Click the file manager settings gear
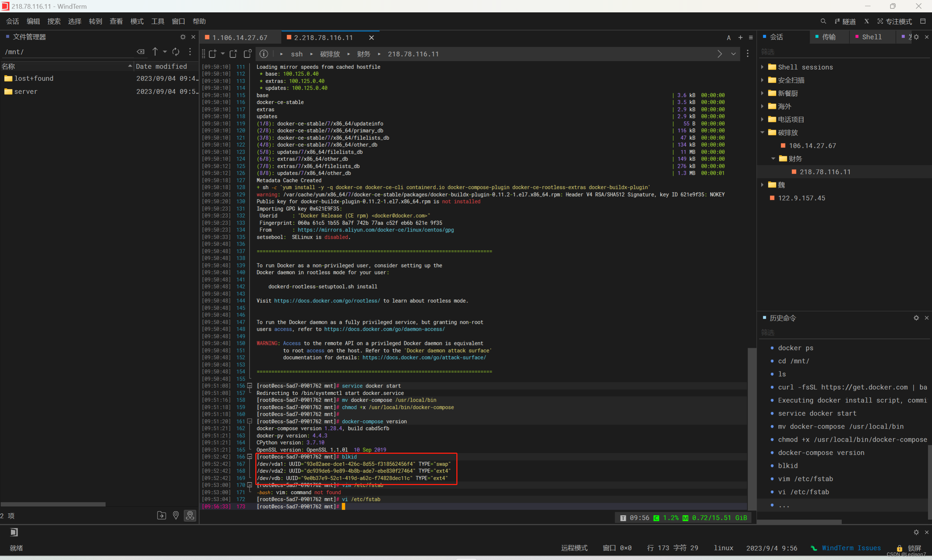 click(183, 37)
